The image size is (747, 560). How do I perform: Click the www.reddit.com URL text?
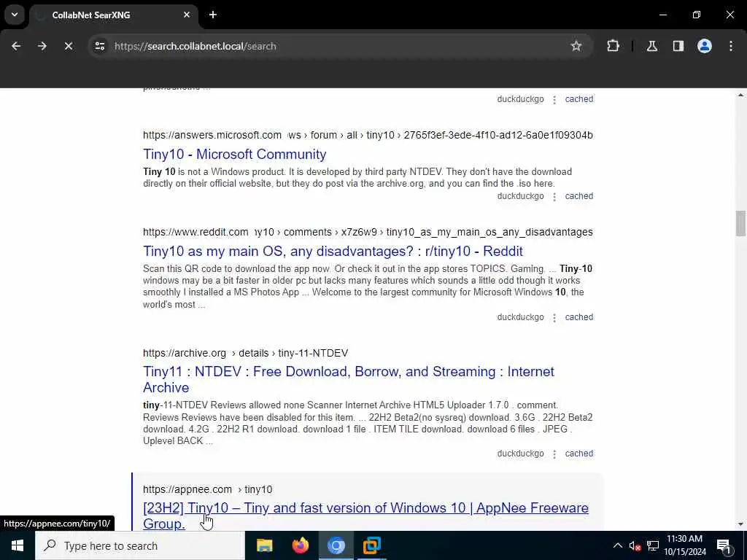pyautogui.click(x=196, y=233)
